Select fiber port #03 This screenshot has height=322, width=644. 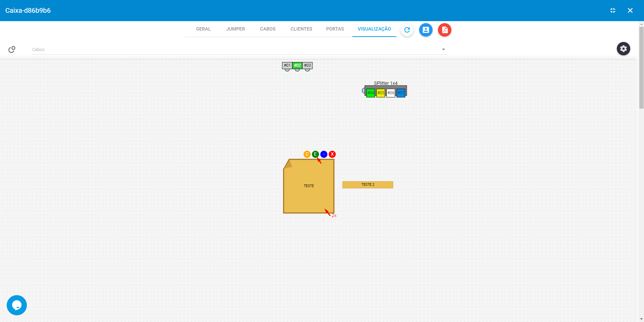point(307,65)
